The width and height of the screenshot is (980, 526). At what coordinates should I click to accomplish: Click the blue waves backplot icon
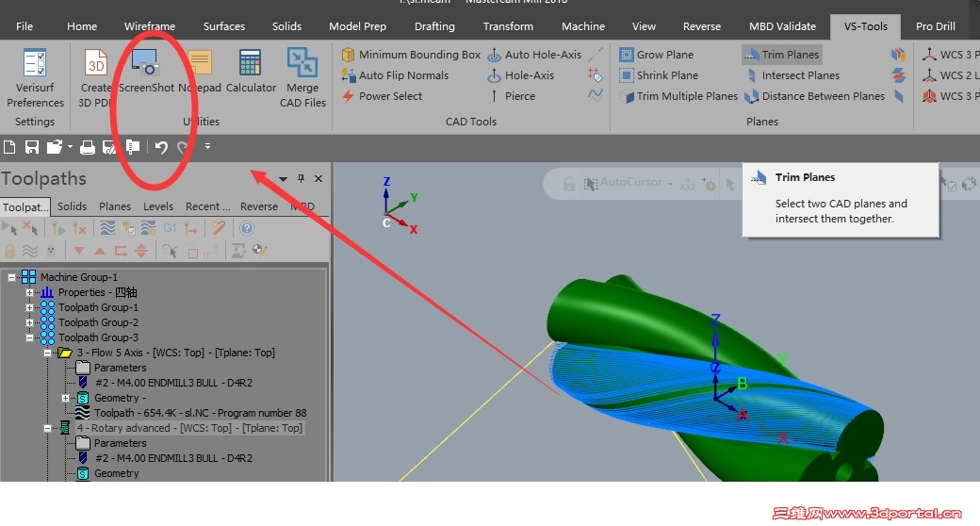click(x=107, y=228)
